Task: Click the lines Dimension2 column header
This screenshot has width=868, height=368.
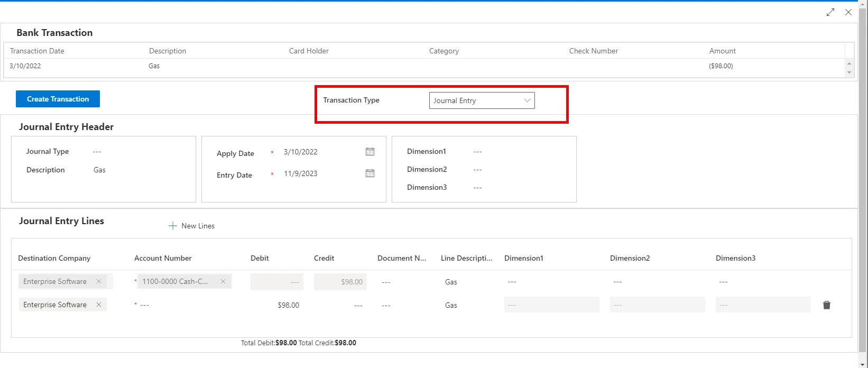Action: (x=630, y=258)
